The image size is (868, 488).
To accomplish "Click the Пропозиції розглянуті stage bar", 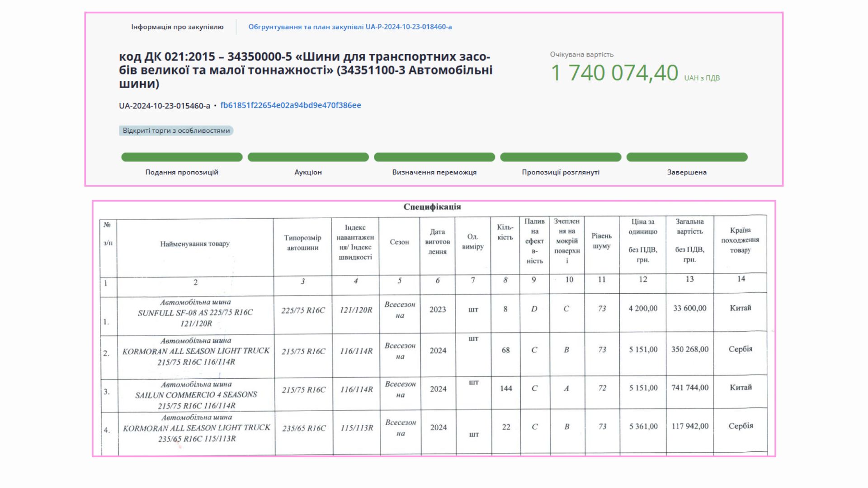I will point(561,157).
